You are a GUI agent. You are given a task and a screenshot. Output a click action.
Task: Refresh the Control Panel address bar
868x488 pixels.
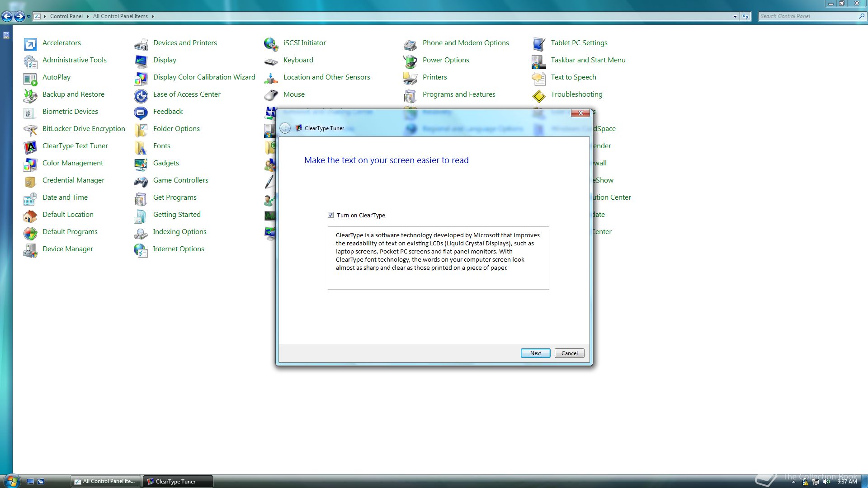(x=745, y=16)
